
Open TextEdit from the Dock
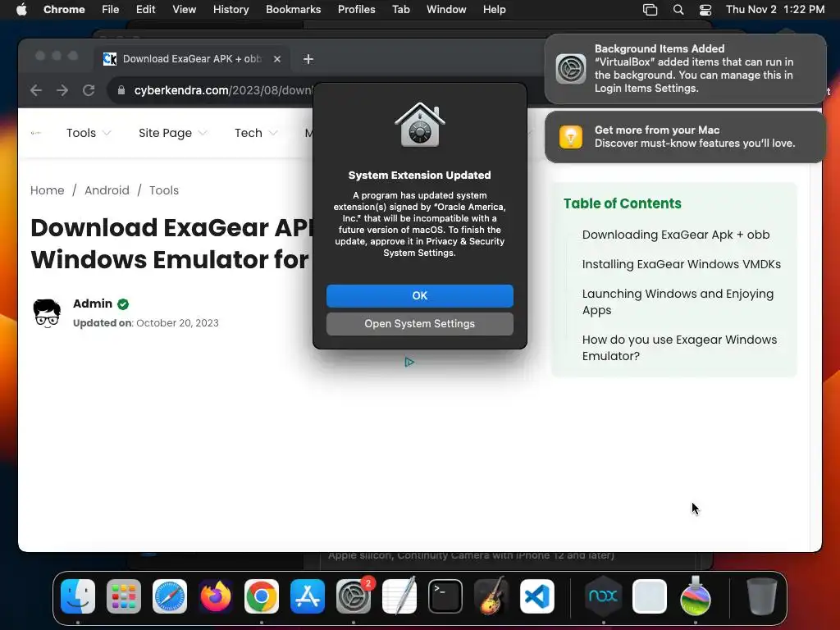click(399, 596)
